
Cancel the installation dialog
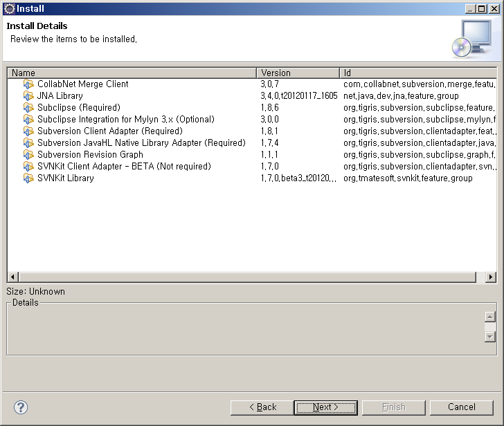461,407
